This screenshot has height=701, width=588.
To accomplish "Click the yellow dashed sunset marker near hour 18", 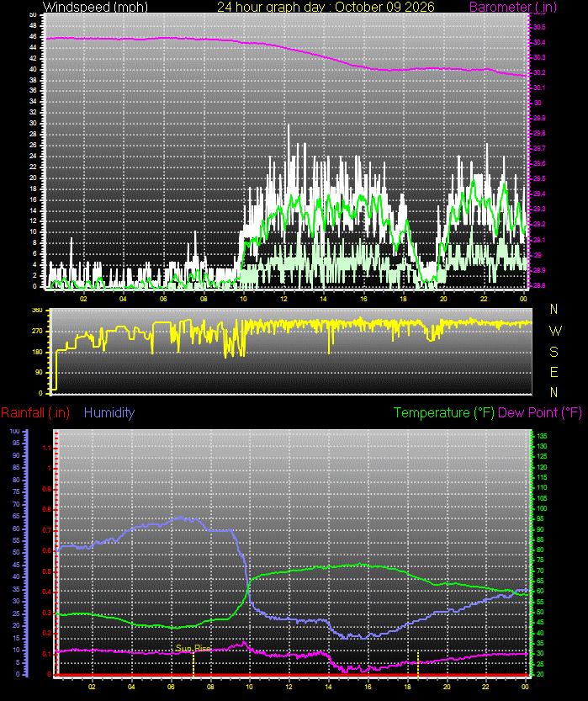I will coord(418,664).
